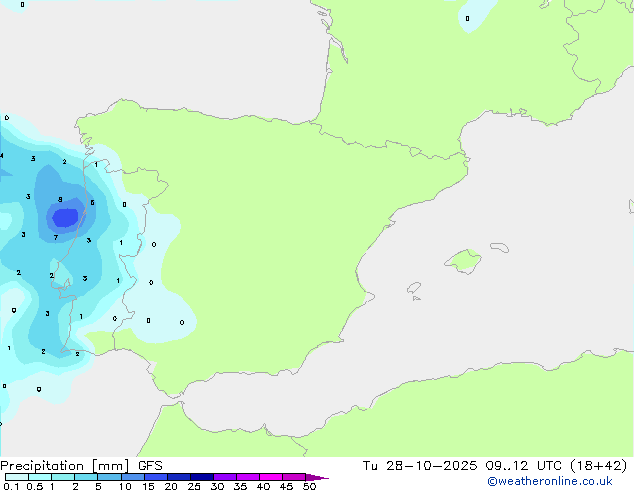The height and width of the screenshot is (490, 634).
Task: Pick the 45–50 mm legend swatch
Action: click(x=294, y=477)
